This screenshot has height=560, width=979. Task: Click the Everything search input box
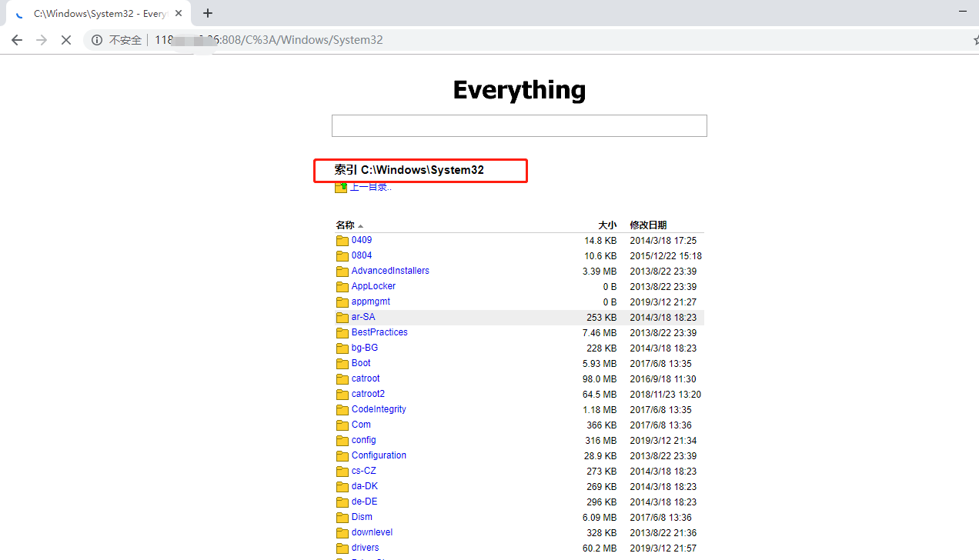(519, 125)
